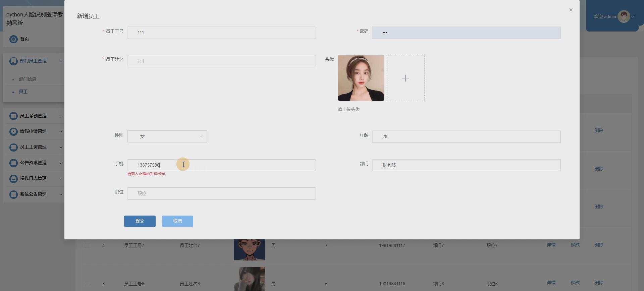This screenshot has height=291, width=644.
Task: Expand the 操作日志管理 chevron
Action: pos(61,179)
